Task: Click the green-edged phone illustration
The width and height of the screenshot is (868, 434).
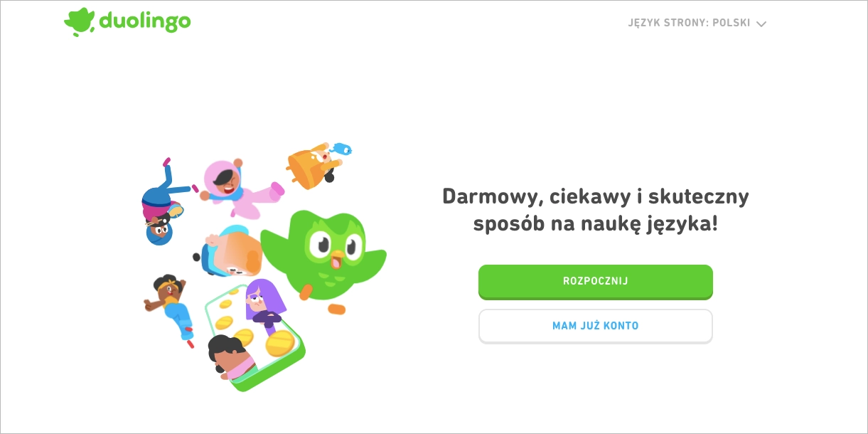Action: 254,339
